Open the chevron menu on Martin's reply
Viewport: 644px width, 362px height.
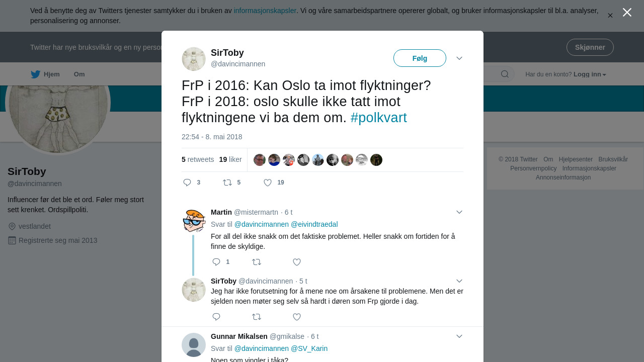(x=459, y=212)
